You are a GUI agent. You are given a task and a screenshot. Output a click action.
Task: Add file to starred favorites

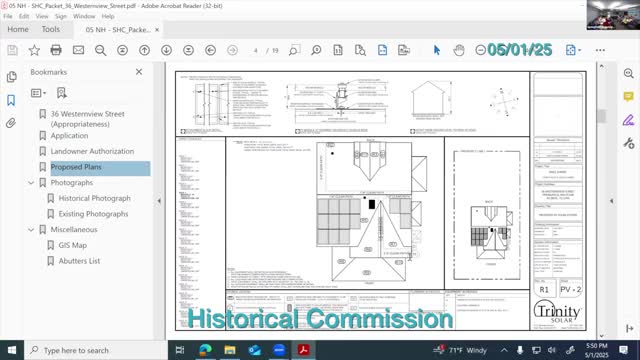pos(34,50)
